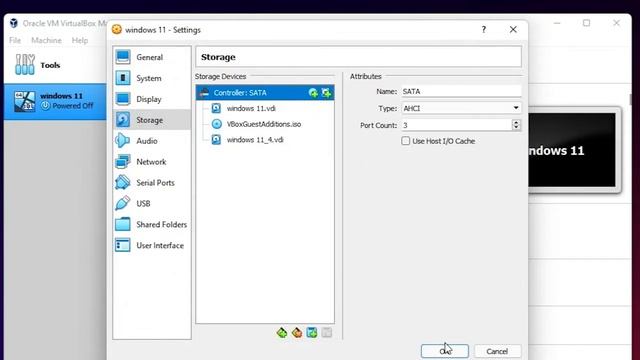Open the System settings category
This screenshot has height=360, width=640.
coord(151,78)
